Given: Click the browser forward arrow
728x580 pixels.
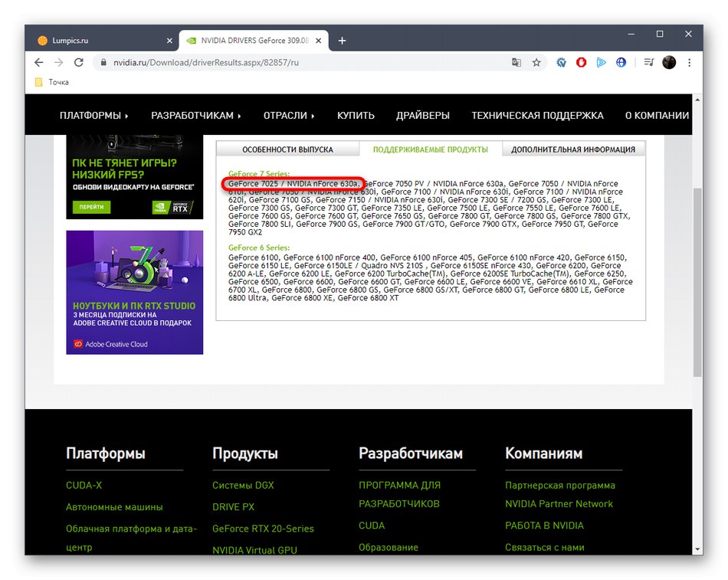Looking at the screenshot, I should pyautogui.click(x=58, y=62).
